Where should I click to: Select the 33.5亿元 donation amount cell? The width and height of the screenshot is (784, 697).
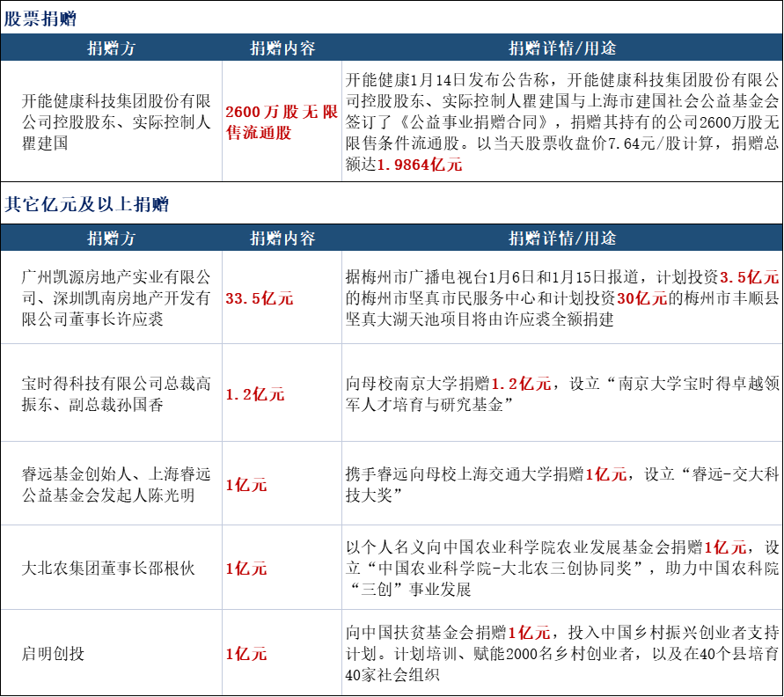pos(260,298)
